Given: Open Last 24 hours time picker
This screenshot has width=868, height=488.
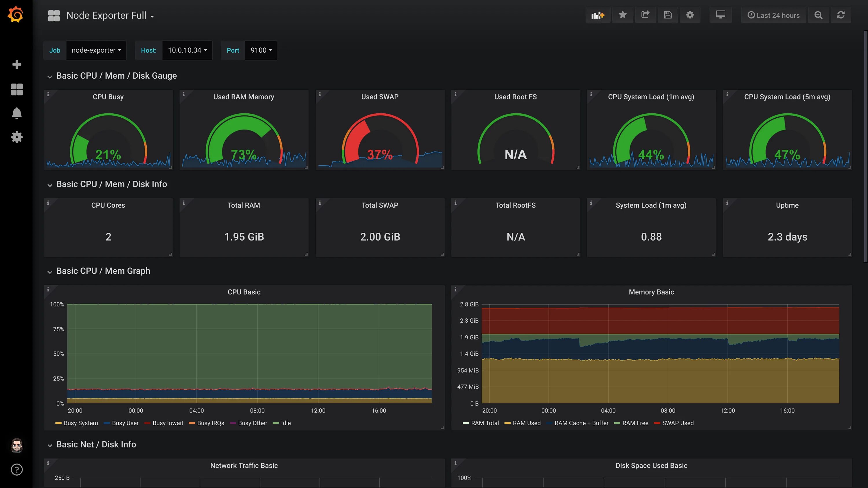Looking at the screenshot, I should tap(773, 15).
